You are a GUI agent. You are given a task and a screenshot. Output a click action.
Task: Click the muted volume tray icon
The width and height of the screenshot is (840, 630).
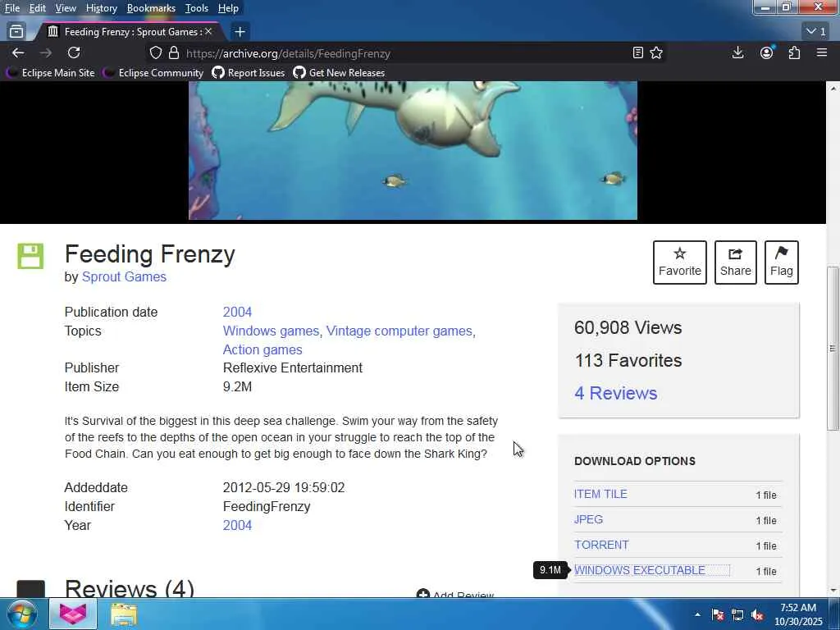[x=757, y=614]
